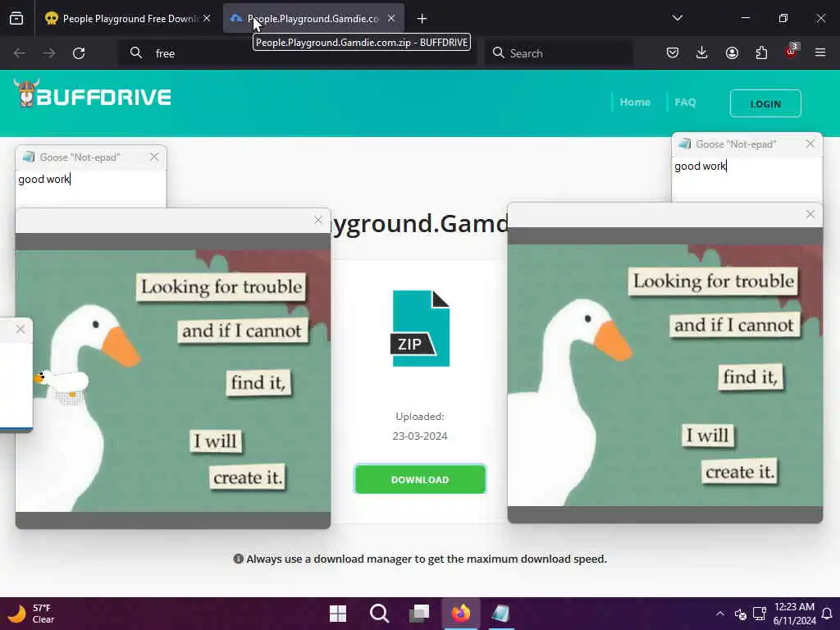The width and height of the screenshot is (840, 630).
Task: Click the left 'Looking for trouble' goose image
Action: (173, 381)
